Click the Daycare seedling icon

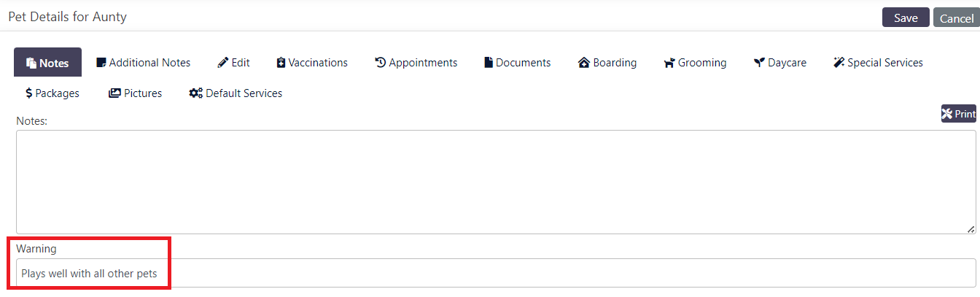[x=759, y=63]
